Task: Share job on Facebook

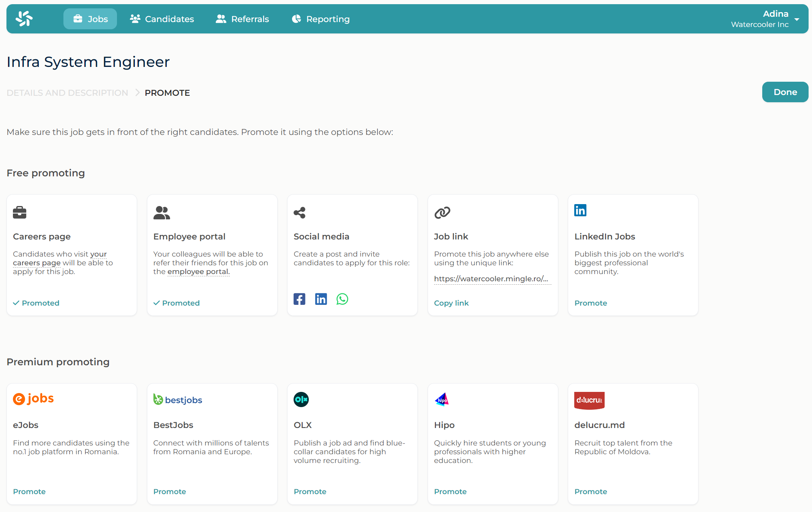Action: [x=299, y=299]
